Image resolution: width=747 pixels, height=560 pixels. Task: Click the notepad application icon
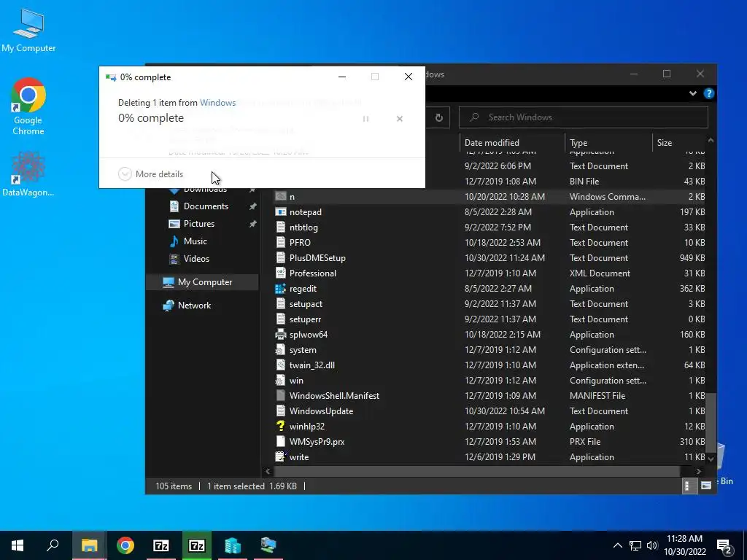click(281, 212)
